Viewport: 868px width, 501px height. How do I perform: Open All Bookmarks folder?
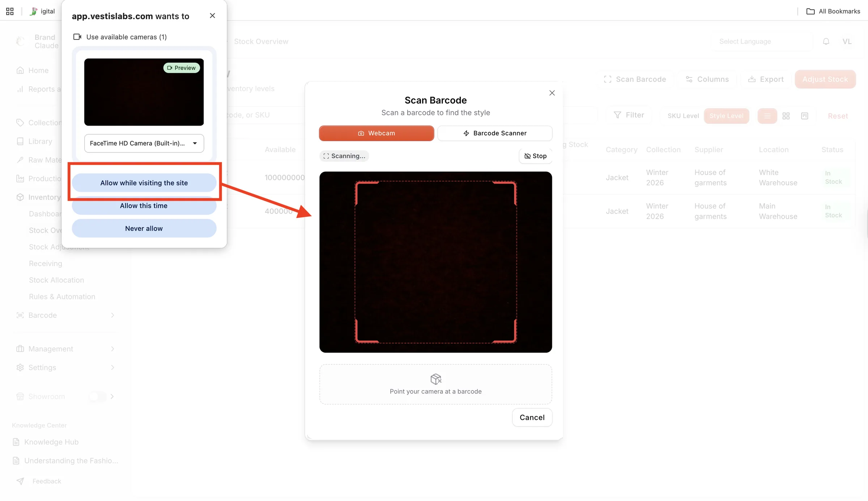point(833,11)
